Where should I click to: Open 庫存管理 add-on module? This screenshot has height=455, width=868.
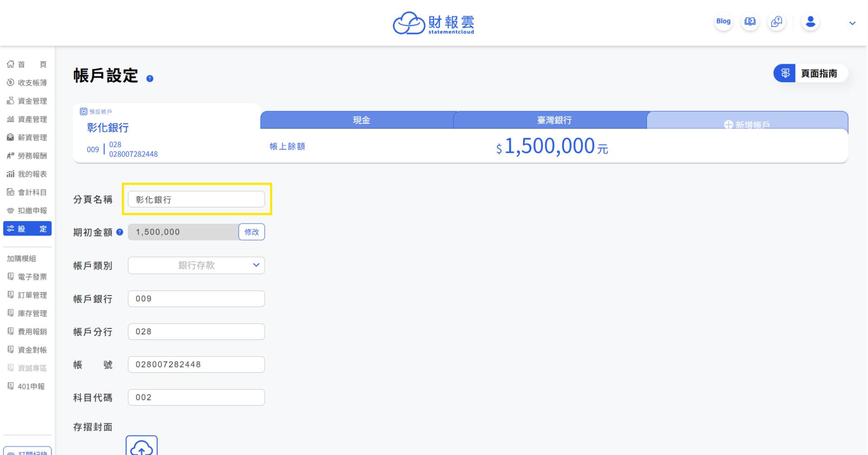coord(27,313)
